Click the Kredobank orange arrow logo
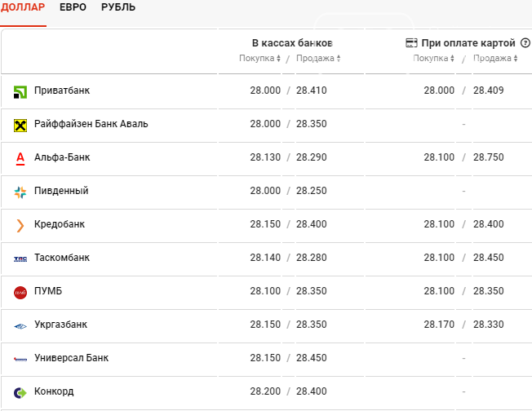This screenshot has width=532, height=411. pyautogui.click(x=20, y=225)
